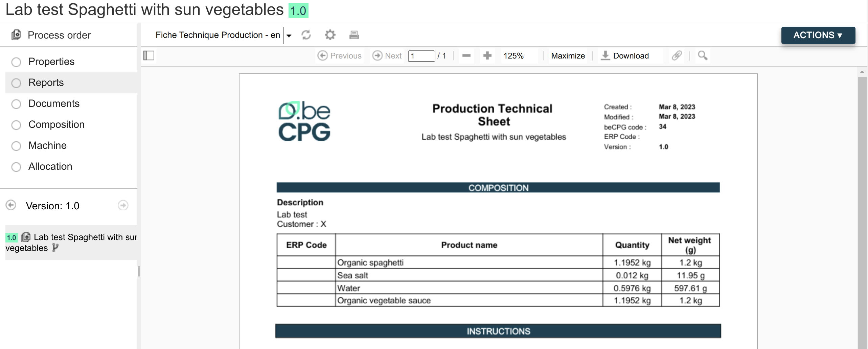Zoom in with the plus icon
Image resolution: width=868 pixels, height=349 pixels.
[x=487, y=55]
